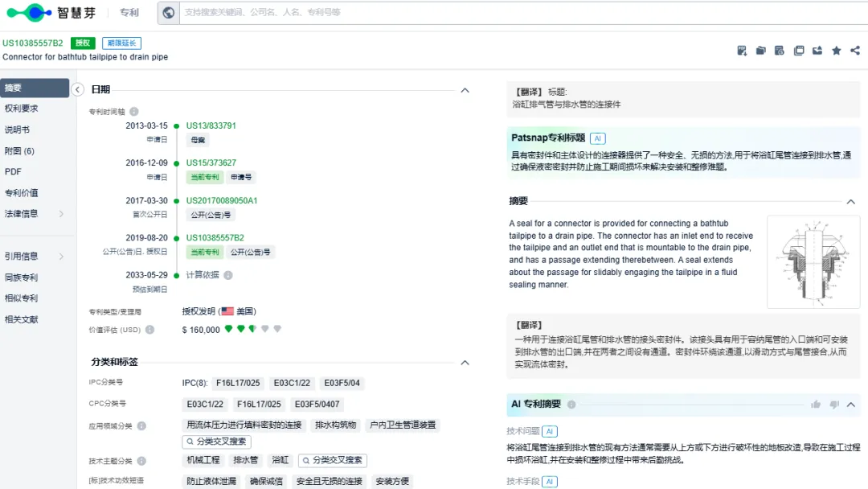Collapse the 分类和标签 section
Image resolution: width=868 pixels, height=489 pixels.
[x=465, y=363]
